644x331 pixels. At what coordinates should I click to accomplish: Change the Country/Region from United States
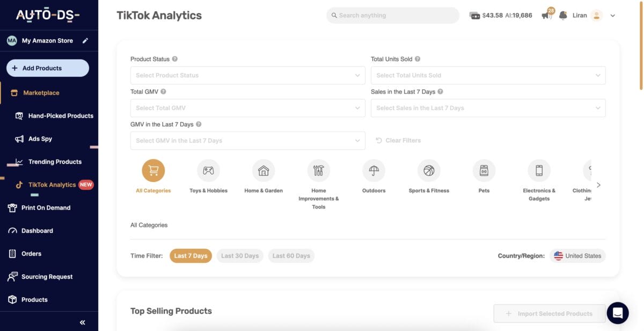coord(578,256)
